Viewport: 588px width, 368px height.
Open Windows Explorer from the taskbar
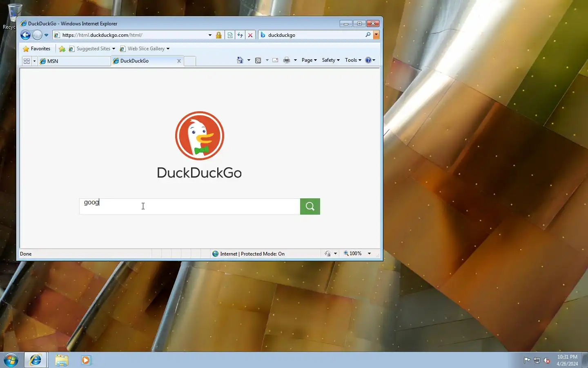(x=62, y=360)
